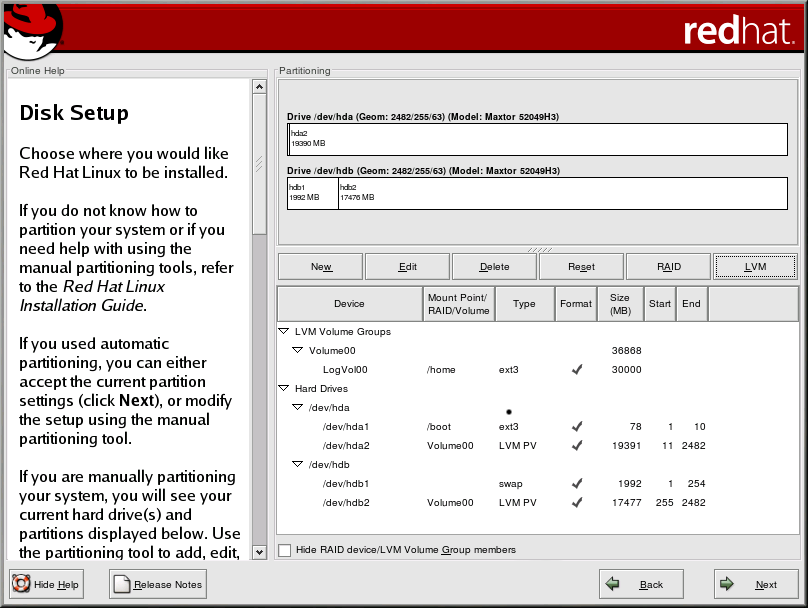
Task: Sort by the Device column header
Action: click(x=349, y=303)
